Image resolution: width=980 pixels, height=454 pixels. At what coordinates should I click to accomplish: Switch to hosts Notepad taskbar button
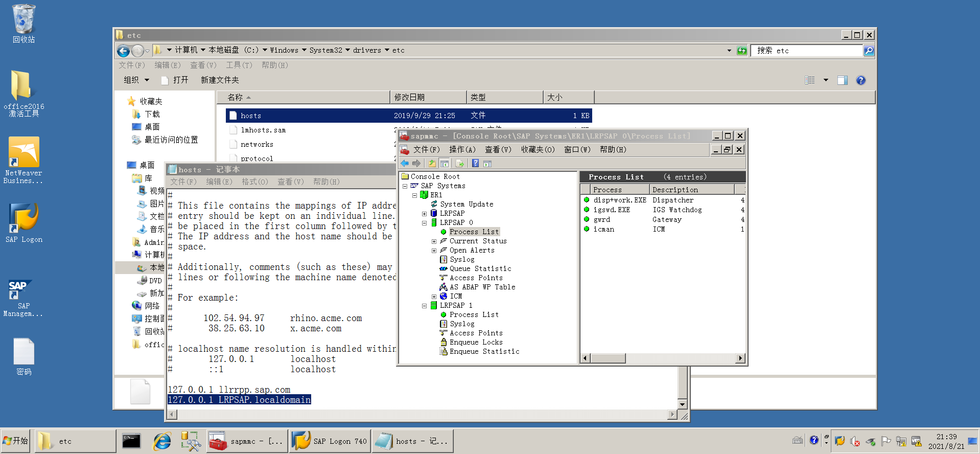coord(412,441)
